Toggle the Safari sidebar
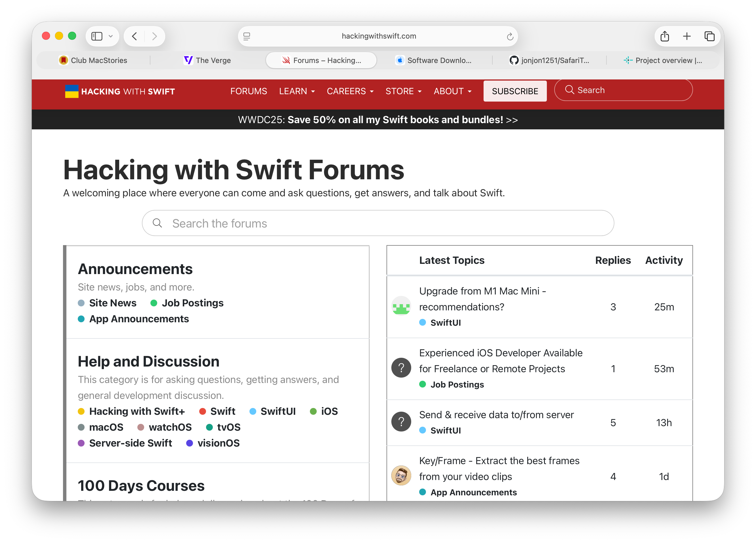This screenshot has width=756, height=543. pyautogui.click(x=97, y=36)
